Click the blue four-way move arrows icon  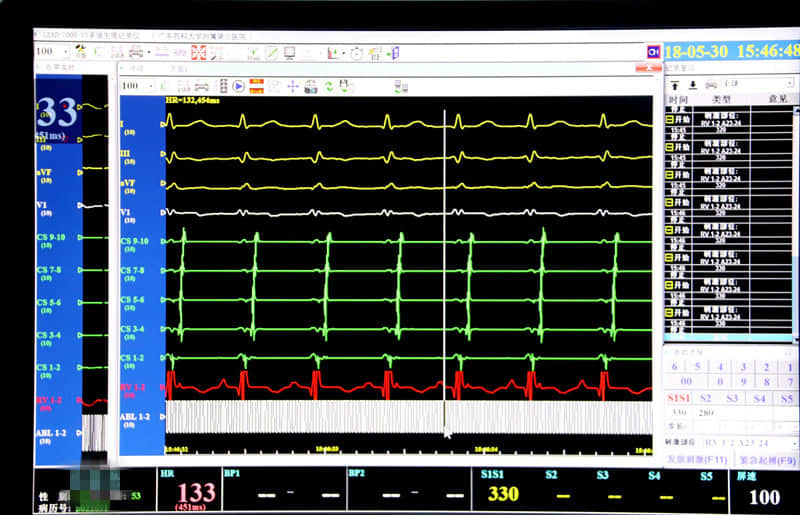(293, 87)
